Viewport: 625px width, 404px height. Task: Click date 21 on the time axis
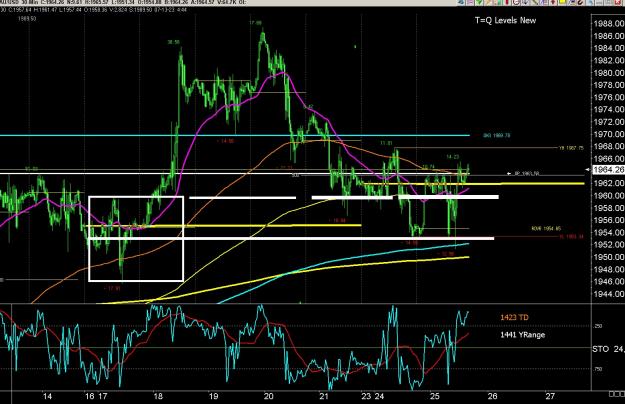point(324,396)
